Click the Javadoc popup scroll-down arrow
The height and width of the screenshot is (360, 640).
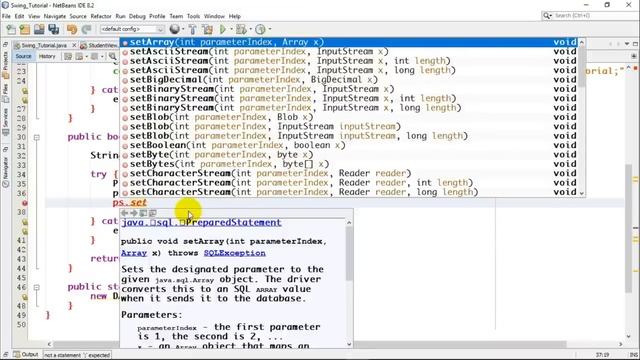click(x=349, y=344)
